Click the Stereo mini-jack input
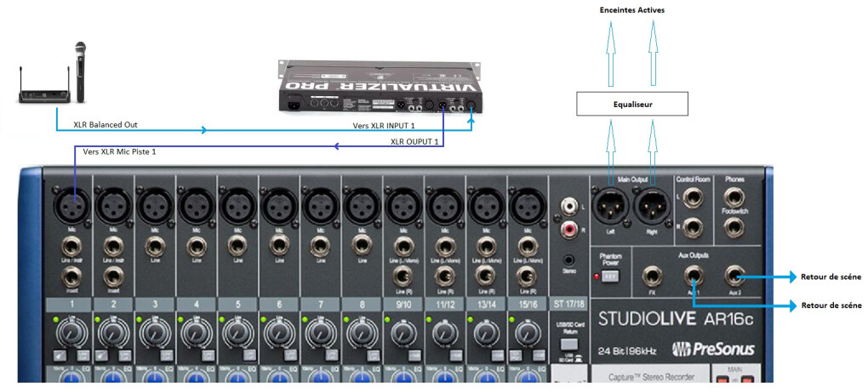Screen dimensions: 868x392 click(568, 259)
